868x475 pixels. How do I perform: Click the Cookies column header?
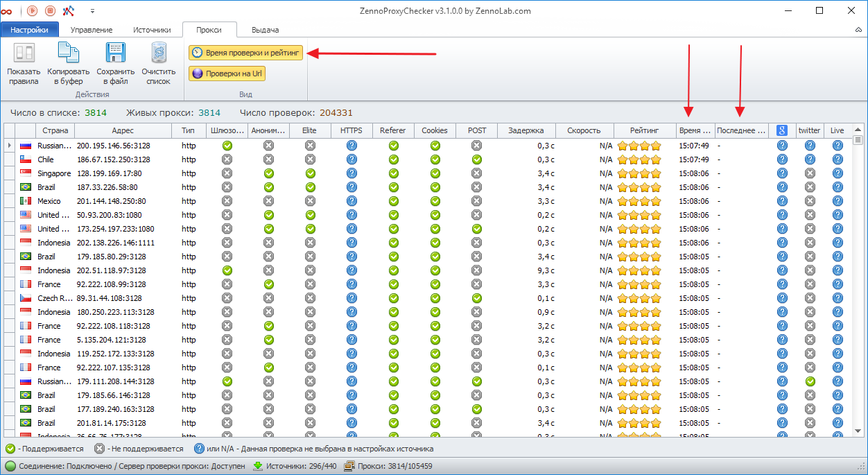coord(435,130)
